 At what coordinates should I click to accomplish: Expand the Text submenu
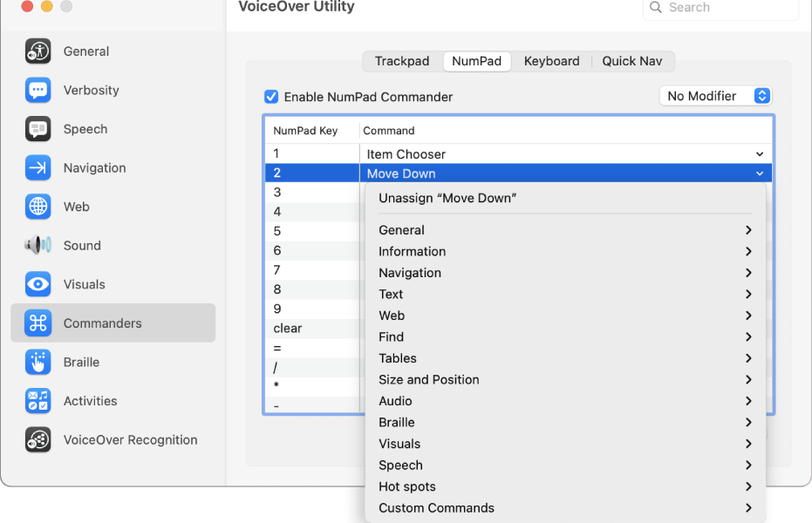pyautogui.click(x=565, y=295)
